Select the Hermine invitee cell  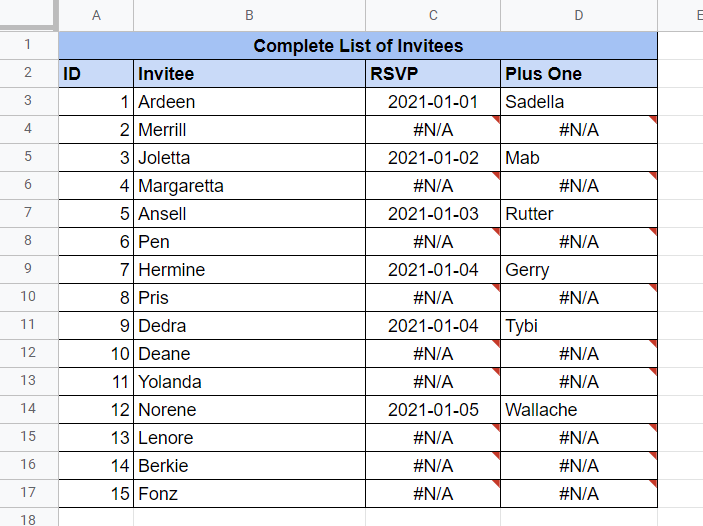(x=249, y=270)
